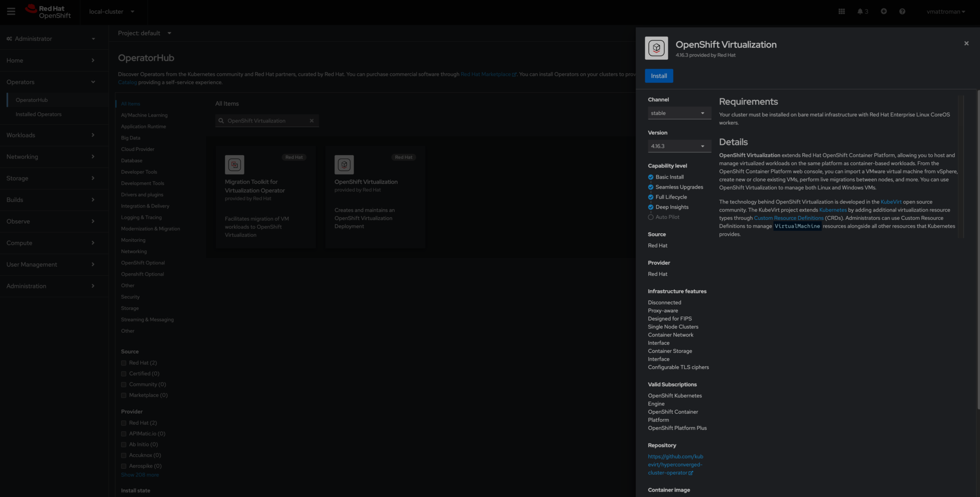The height and width of the screenshot is (497, 980).
Task: Check the Red Hat source filter
Action: pos(124,363)
